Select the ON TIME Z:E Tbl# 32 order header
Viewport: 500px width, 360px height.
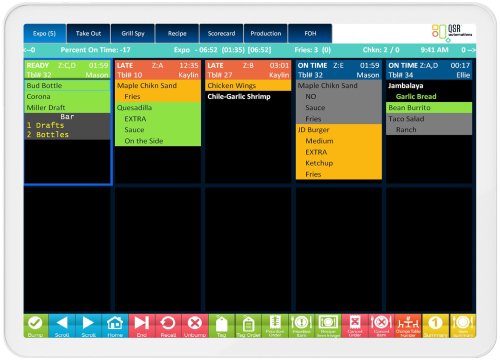pyautogui.click(x=339, y=70)
